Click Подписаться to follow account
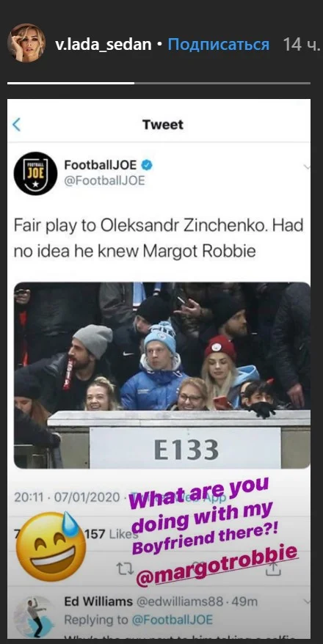Screen dimensions: 323x644 pyautogui.click(x=219, y=44)
